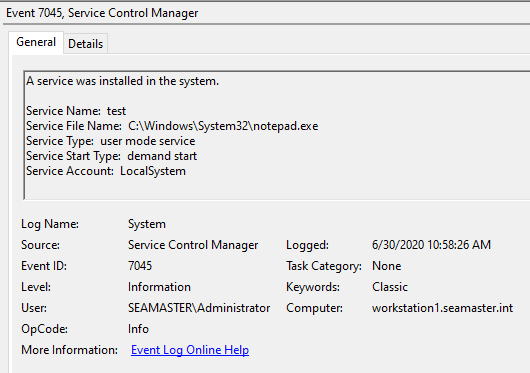Select the Service File Name notepad.exe path line
530x373 pixels.
click(172, 126)
